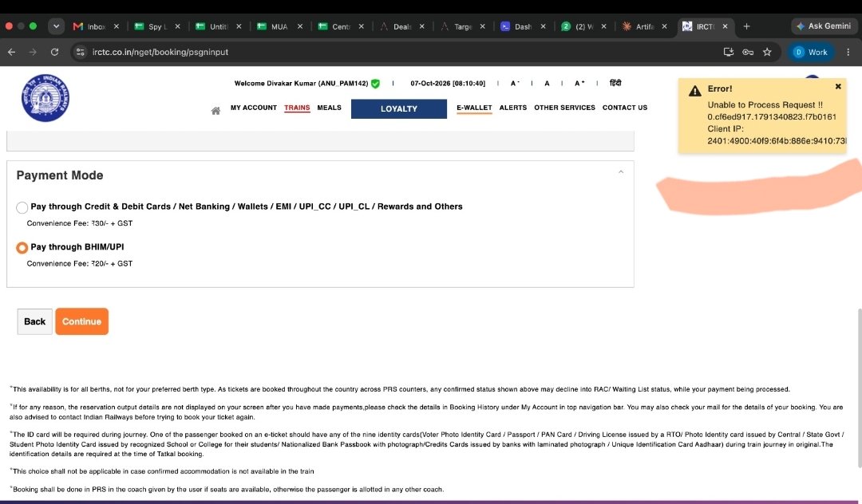Click the Back button

[34, 321]
